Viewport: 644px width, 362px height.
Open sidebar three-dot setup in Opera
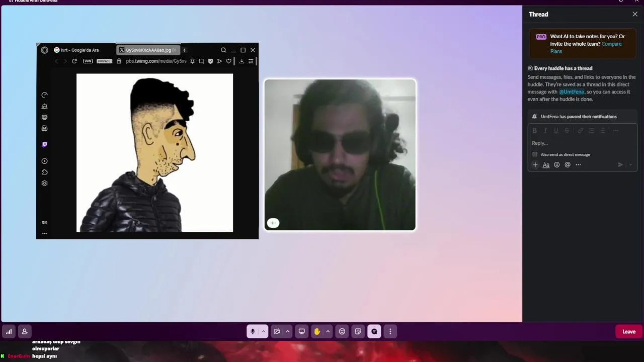coord(44,233)
